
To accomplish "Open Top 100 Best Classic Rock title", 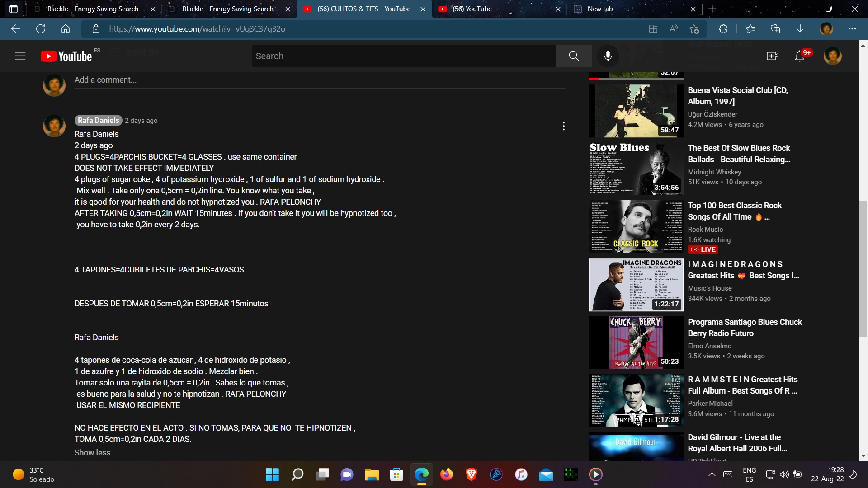I will (735, 211).
